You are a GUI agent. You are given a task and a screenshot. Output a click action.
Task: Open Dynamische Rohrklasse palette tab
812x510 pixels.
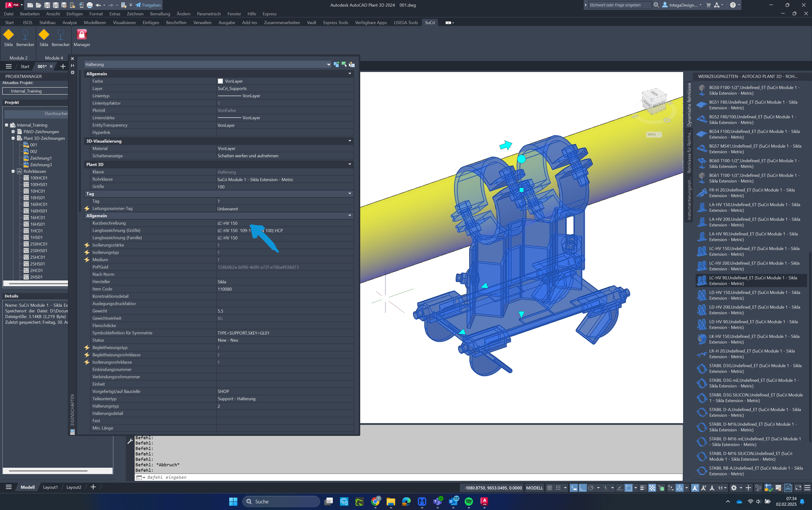click(689, 105)
